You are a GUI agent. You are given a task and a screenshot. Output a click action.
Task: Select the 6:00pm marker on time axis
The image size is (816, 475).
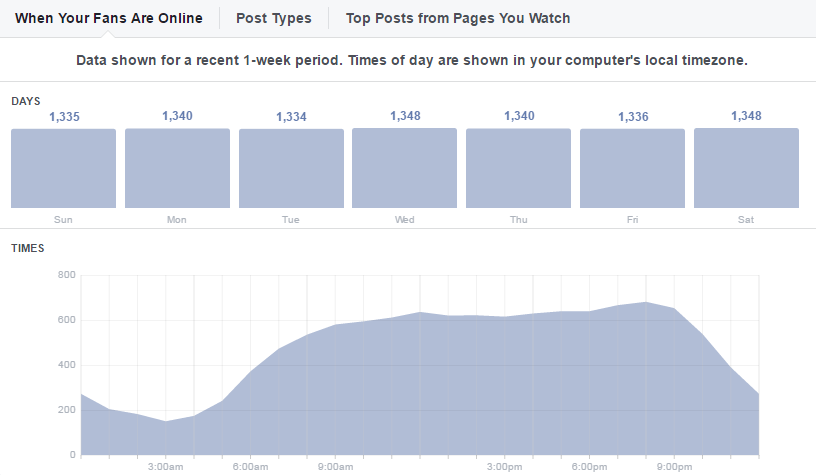point(590,466)
